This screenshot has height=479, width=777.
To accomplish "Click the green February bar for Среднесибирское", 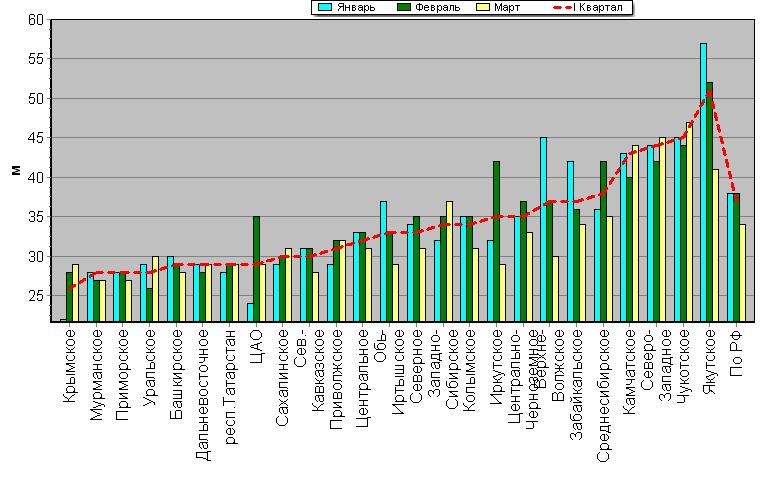I will point(603,242).
